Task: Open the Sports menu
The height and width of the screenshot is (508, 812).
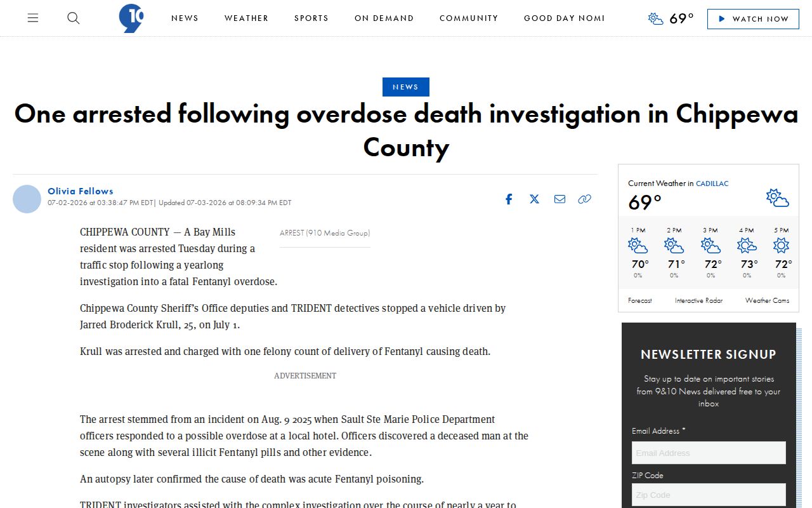Action: point(311,18)
